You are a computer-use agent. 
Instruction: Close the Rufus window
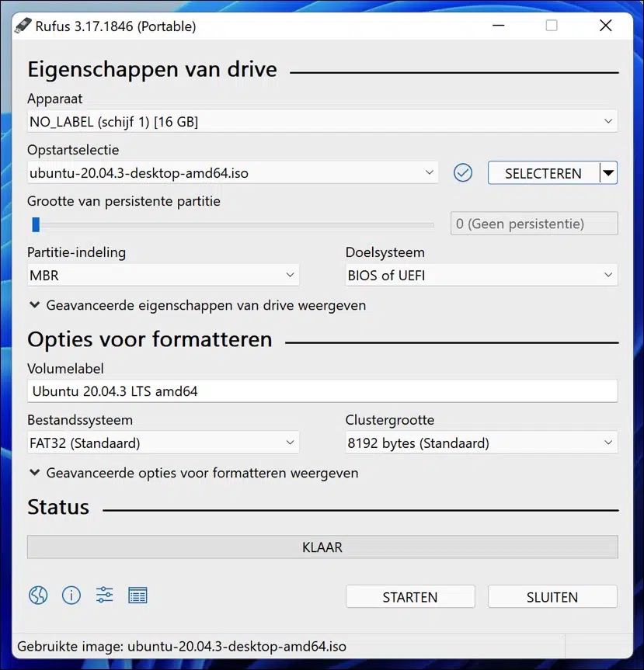pyautogui.click(x=605, y=26)
